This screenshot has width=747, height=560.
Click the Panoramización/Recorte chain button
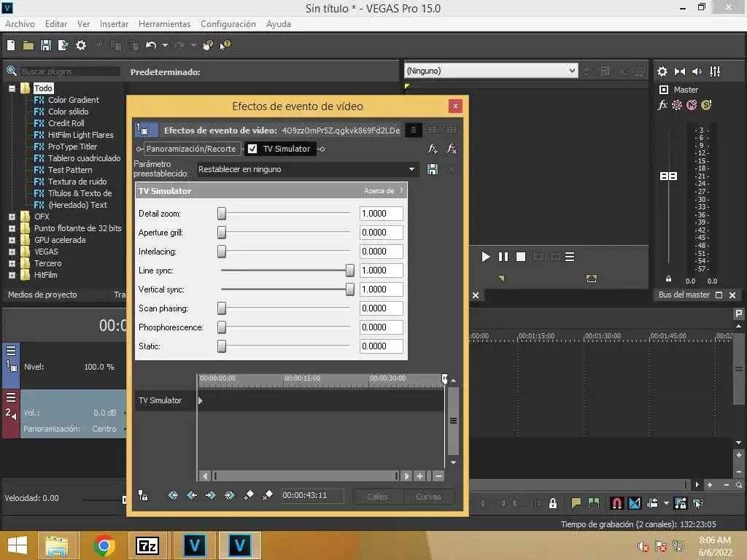pyautogui.click(x=191, y=149)
